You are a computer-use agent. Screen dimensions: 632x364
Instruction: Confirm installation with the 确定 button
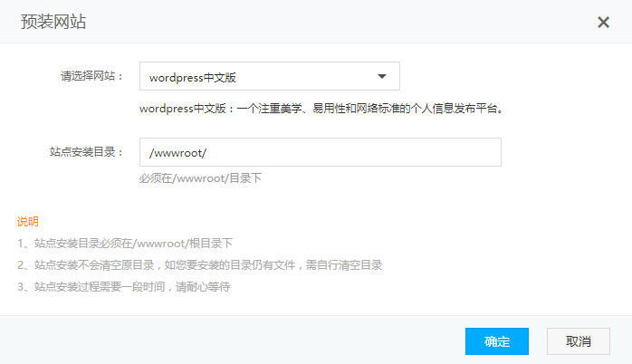[496, 341]
